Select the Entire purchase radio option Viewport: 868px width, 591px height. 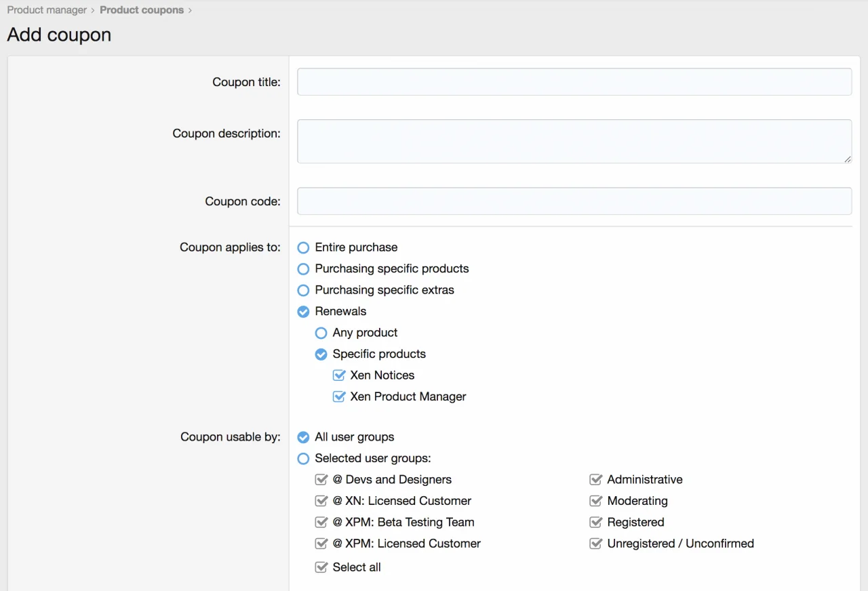point(304,248)
